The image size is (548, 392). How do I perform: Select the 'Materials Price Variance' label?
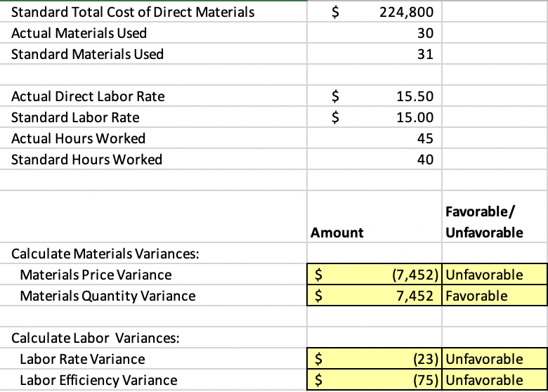pos(96,275)
